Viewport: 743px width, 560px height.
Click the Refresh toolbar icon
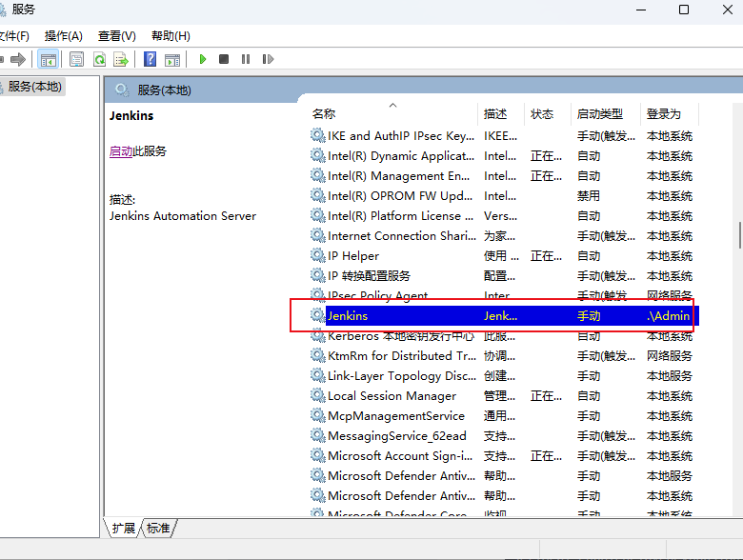99,59
